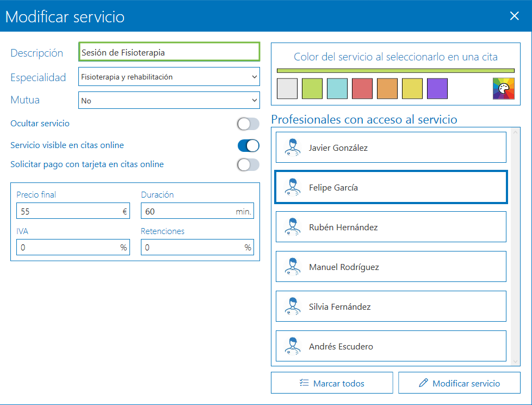Click the avatar icon for Felipe García
The image size is (532, 405).
[293, 187]
